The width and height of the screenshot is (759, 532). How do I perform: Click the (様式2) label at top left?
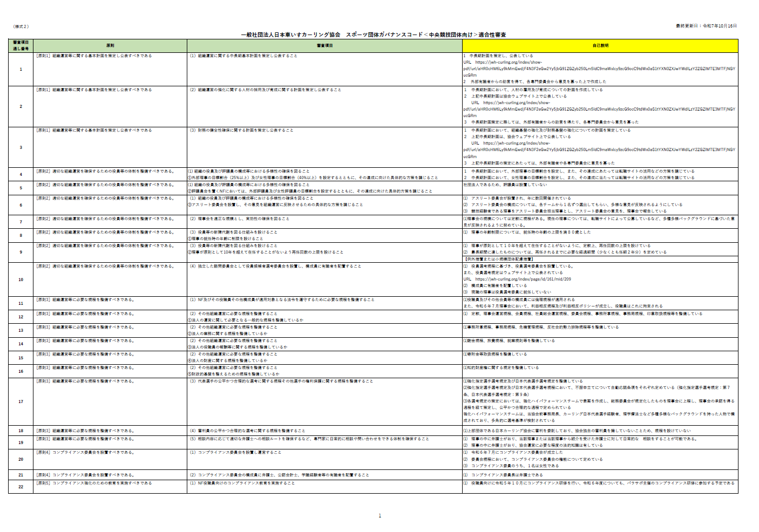21,26
